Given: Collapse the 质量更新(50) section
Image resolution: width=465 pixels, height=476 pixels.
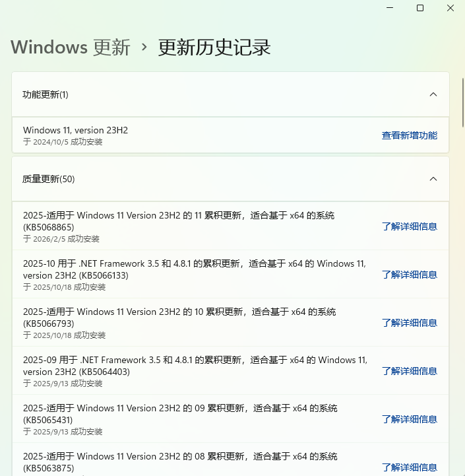Looking at the screenshot, I should point(433,179).
